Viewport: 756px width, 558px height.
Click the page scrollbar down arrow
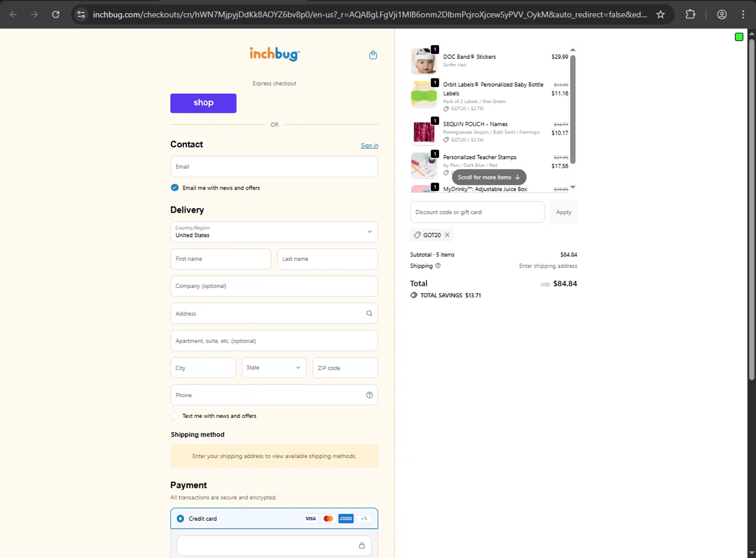[x=751, y=553]
